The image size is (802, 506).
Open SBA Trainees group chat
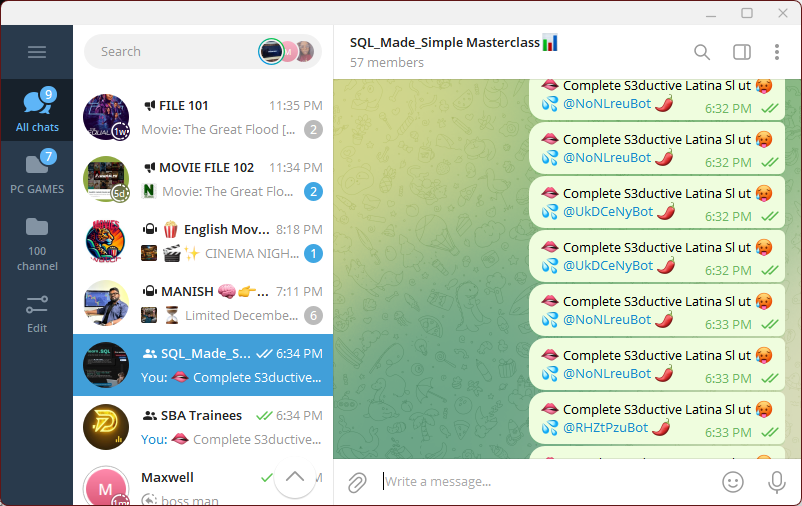(x=203, y=427)
